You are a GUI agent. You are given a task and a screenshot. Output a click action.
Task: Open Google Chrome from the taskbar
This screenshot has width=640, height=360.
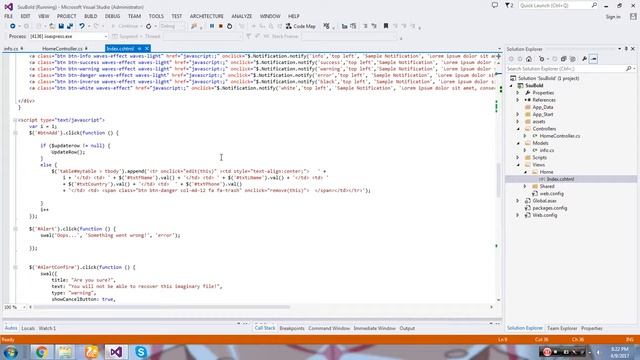tap(41, 352)
